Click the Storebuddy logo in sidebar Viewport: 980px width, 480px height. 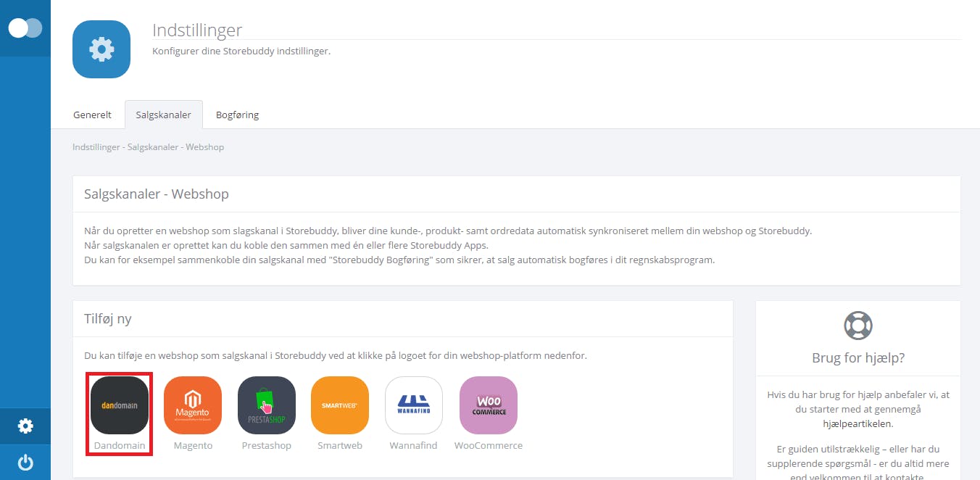click(x=25, y=28)
